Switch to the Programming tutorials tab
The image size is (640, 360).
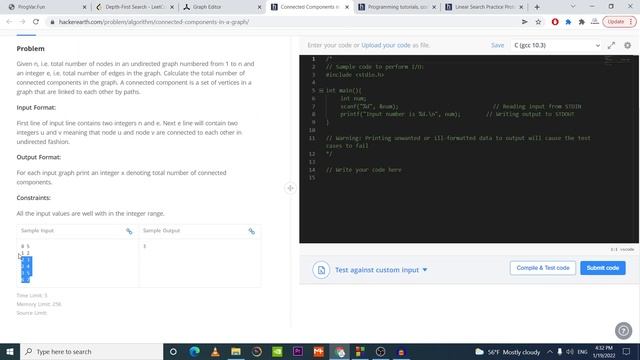coord(396,7)
